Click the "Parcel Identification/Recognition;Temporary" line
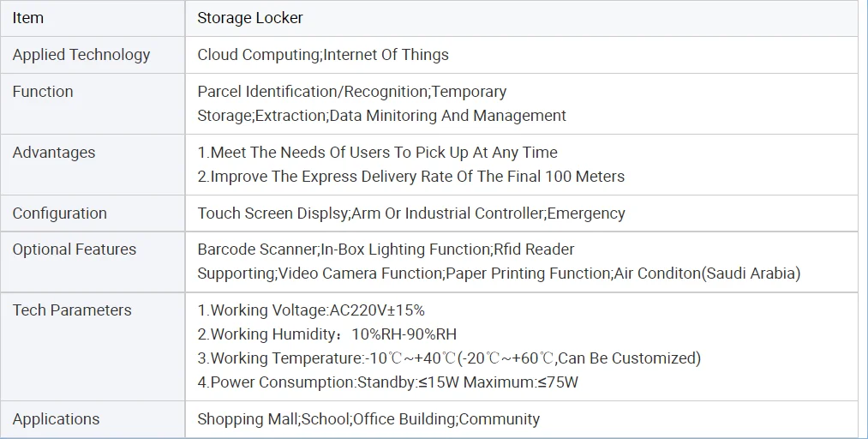The height and width of the screenshot is (439, 868). [x=351, y=92]
